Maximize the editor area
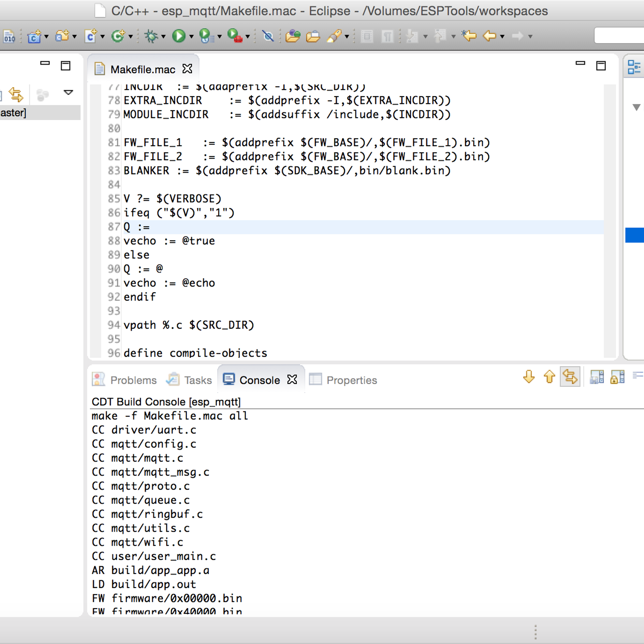Viewport: 644px width, 644px height. (x=601, y=66)
